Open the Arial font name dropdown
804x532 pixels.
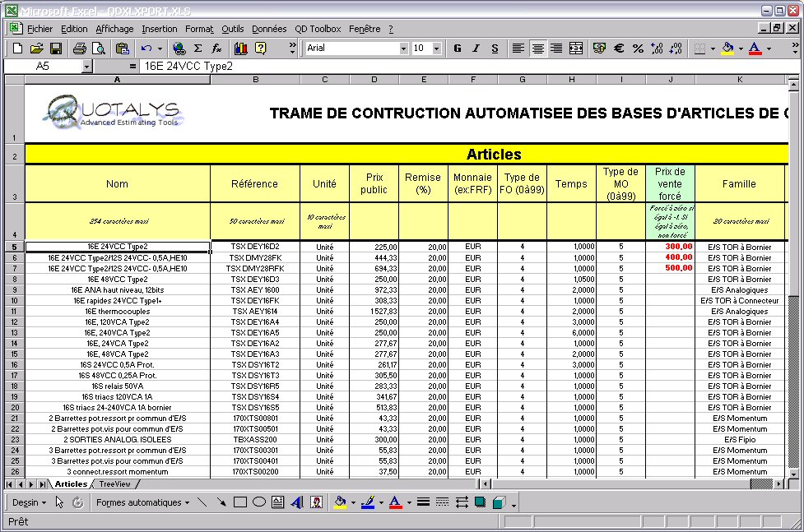coord(403,49)
